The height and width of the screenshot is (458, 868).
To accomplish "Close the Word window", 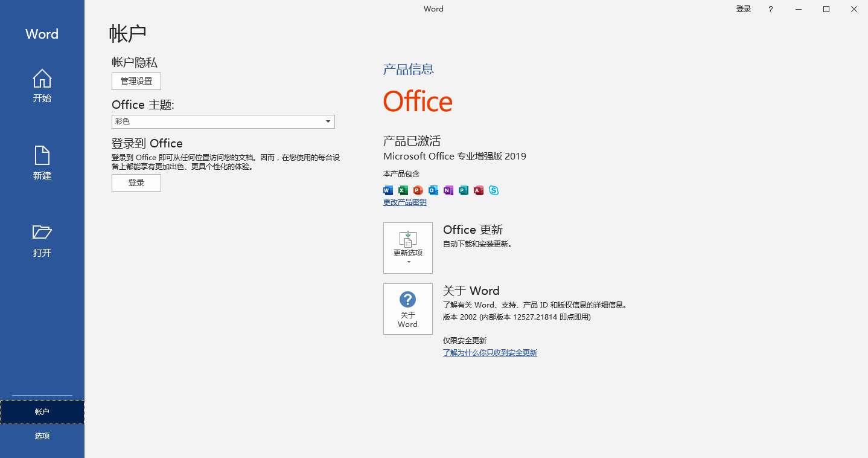I will pos(854,9).
